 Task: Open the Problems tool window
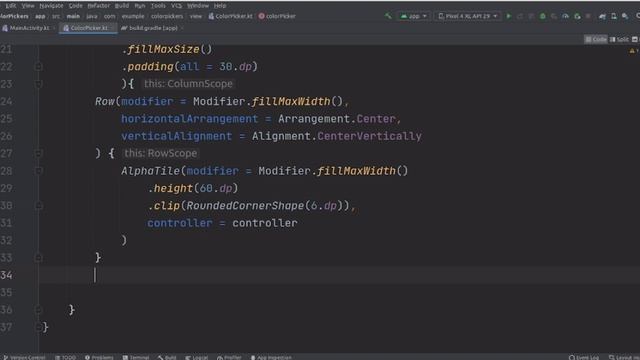[99, 357]
